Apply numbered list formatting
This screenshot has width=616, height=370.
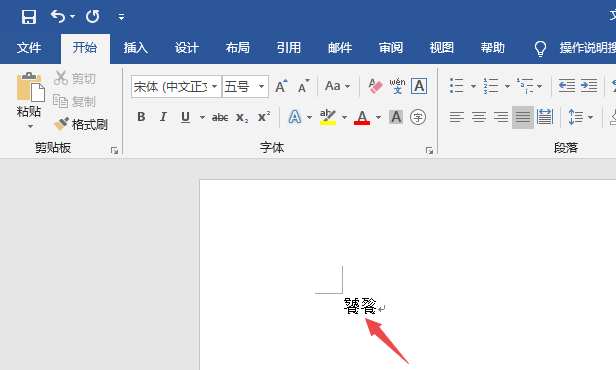491,86
